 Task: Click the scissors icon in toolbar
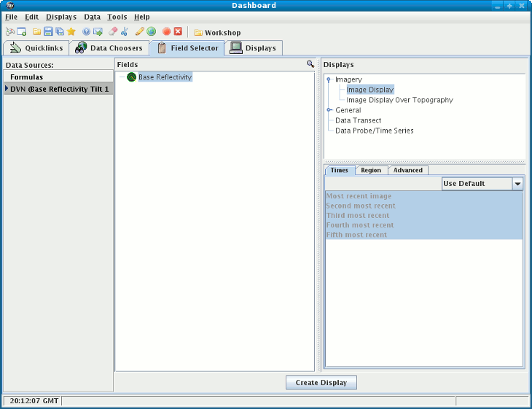point(125,32)
